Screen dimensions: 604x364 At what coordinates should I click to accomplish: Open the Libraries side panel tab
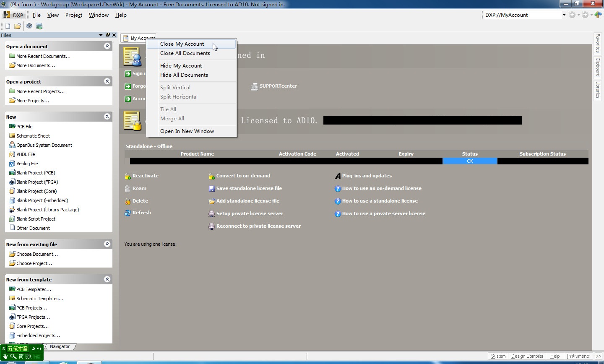598,90
